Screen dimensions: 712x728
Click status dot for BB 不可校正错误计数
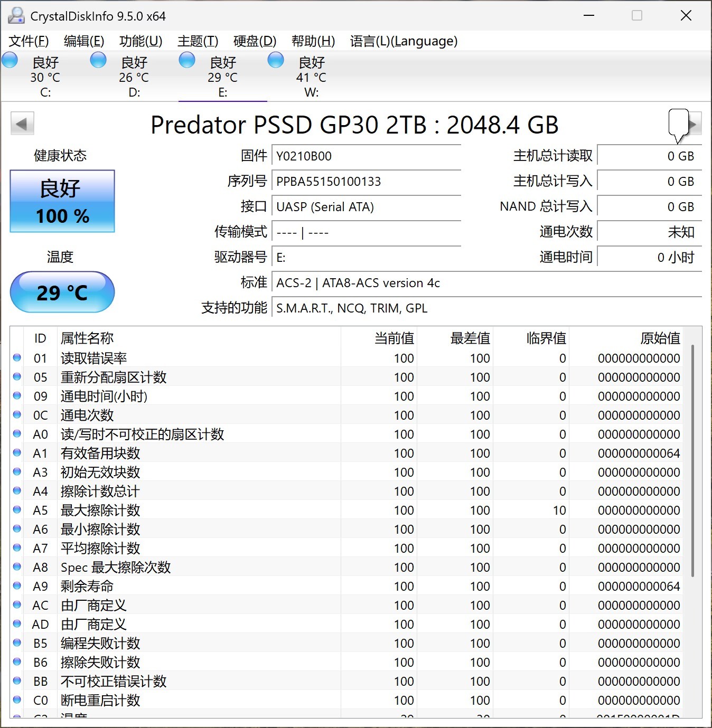point(17,681)
